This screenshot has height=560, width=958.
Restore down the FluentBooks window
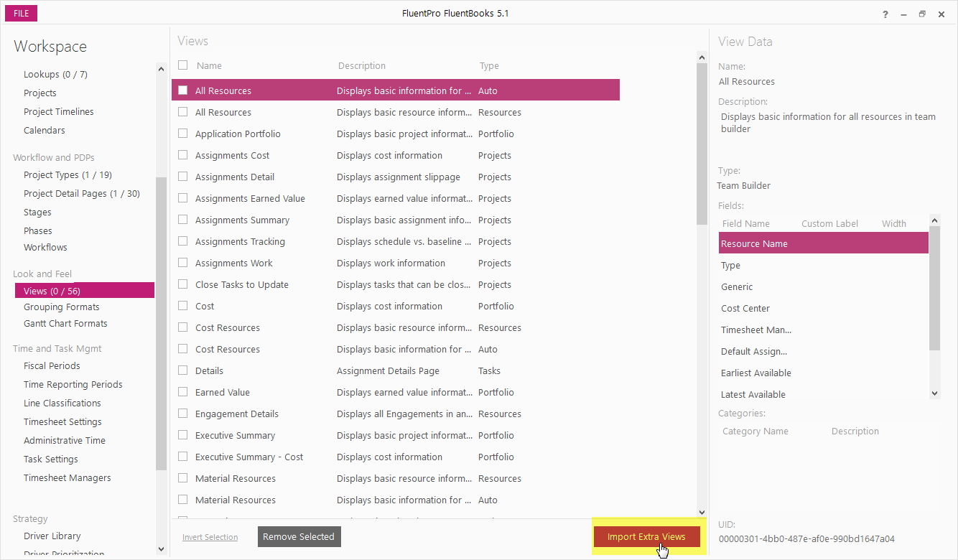(922, 14)
